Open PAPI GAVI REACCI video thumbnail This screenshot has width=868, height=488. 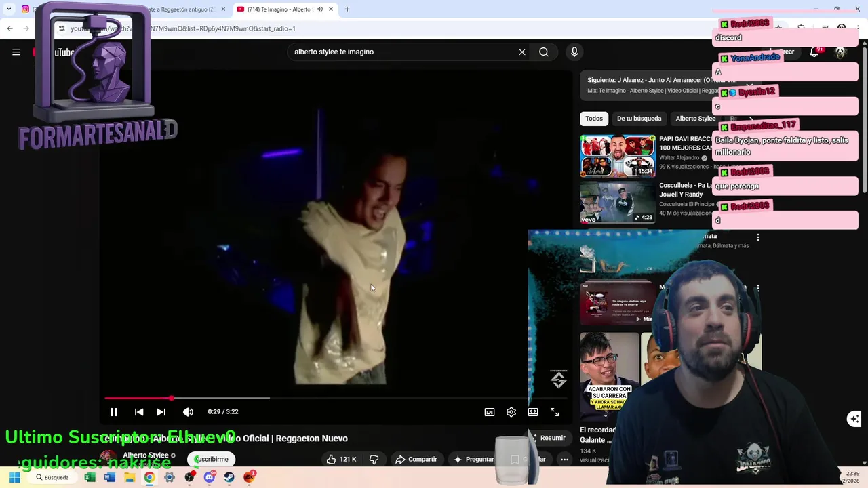click(x=618, y=156)
